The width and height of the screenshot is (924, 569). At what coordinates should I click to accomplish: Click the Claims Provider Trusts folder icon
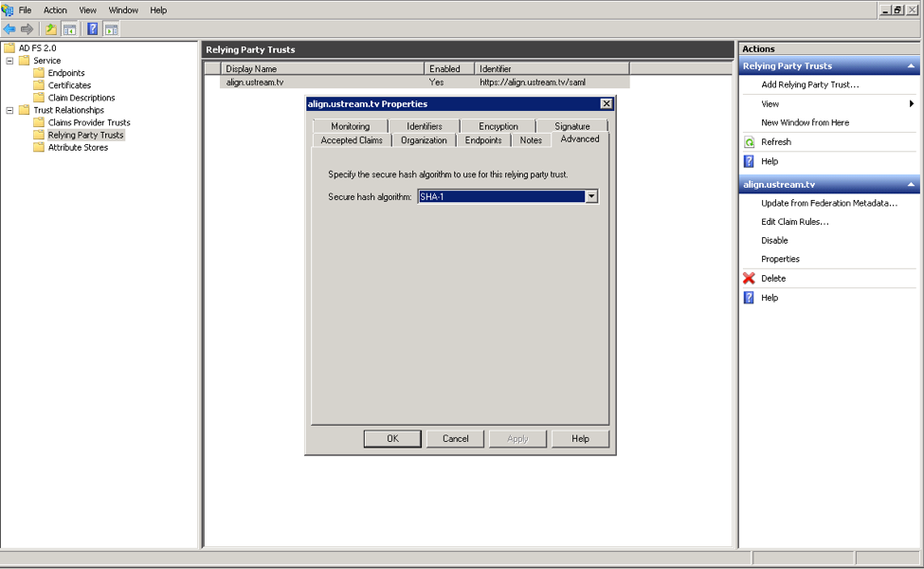click(39, 122)
